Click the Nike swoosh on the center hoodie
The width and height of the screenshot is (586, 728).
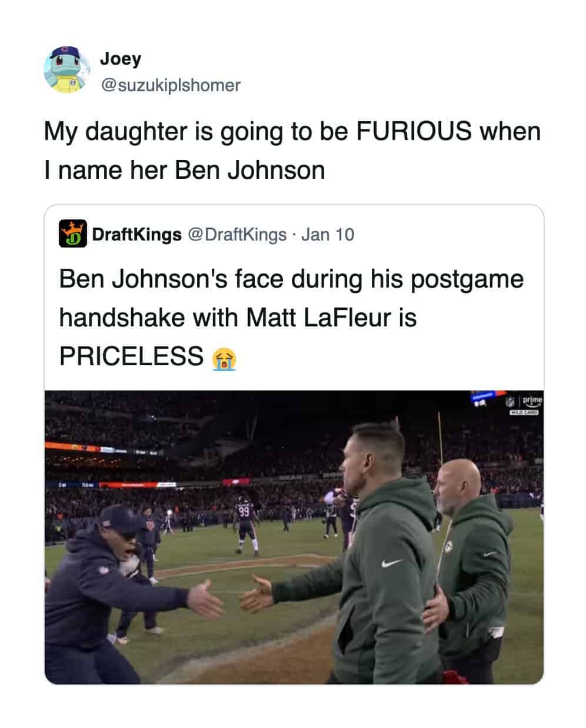point(391,563)
